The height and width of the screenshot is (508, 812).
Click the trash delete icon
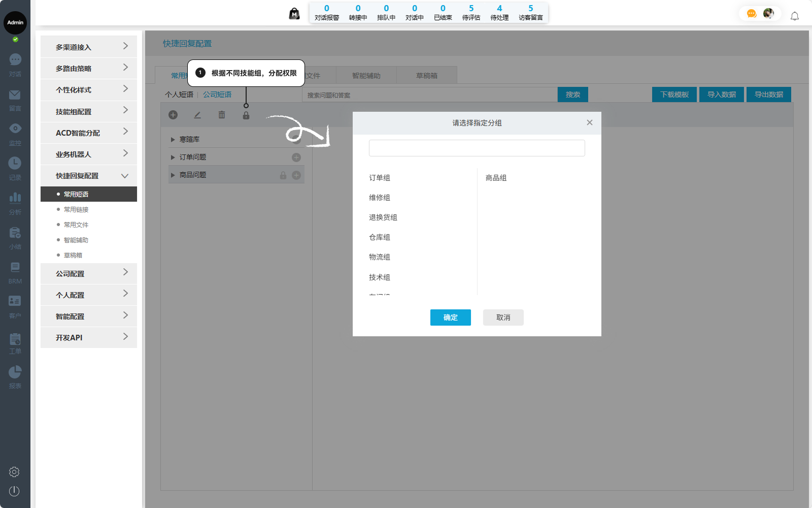coord(222,115)
